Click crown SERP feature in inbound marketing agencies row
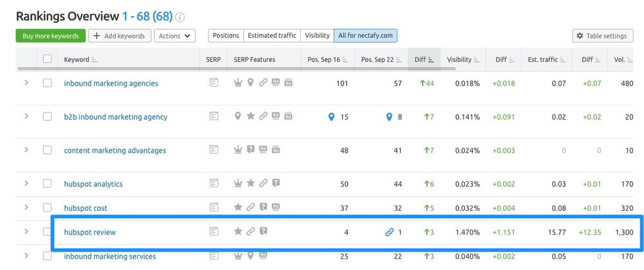Screen dimensions: 644x270 [238, 83]
